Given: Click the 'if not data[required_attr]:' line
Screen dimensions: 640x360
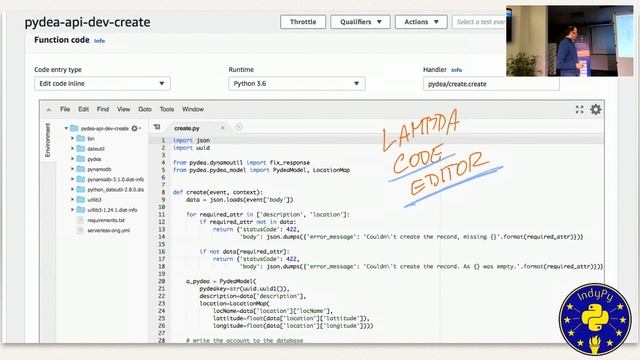Looking at the screenshot, I should (x=244, y=251).
